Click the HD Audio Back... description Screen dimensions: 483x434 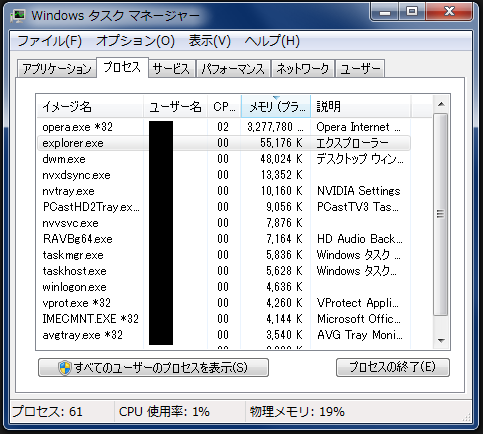(360, 239)
